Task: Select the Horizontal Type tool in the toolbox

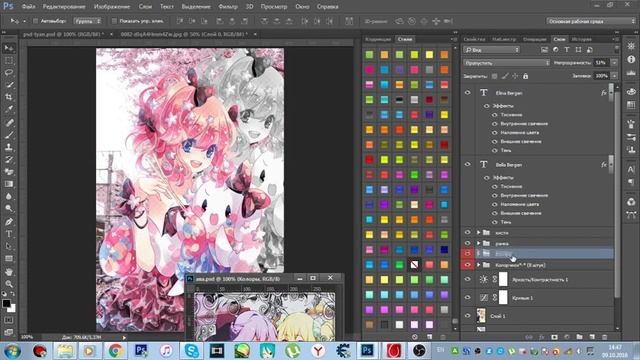Action: coord(9,234)
